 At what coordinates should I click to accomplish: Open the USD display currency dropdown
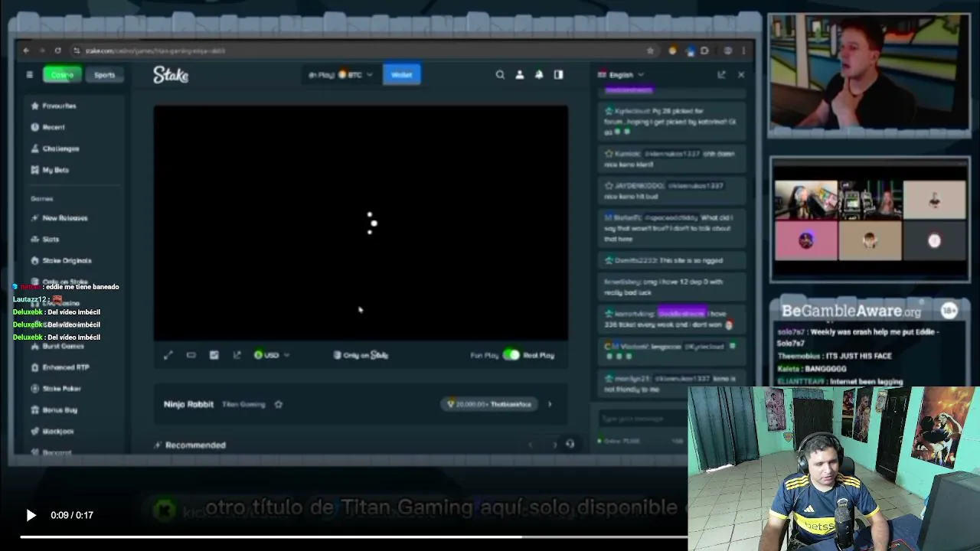click(x=271, y=355)
